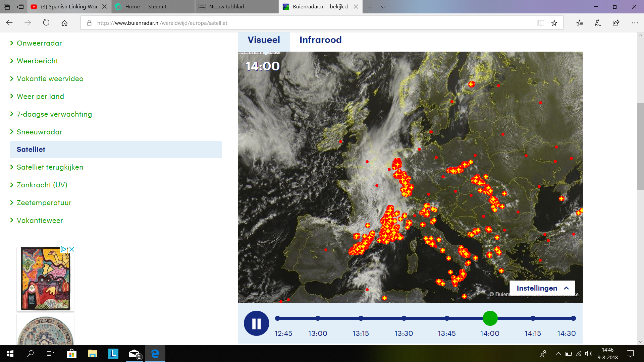The width and height of the screenshot is (644, 362).
Task: Show hidden system tray icons
Action: tap(558, 354)
